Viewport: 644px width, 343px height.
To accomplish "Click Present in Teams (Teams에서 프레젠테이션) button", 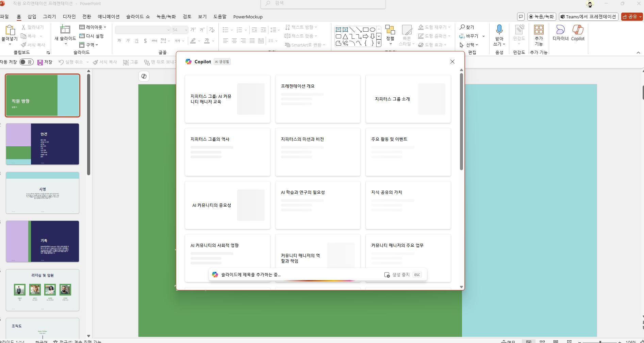I will point(588,17).
